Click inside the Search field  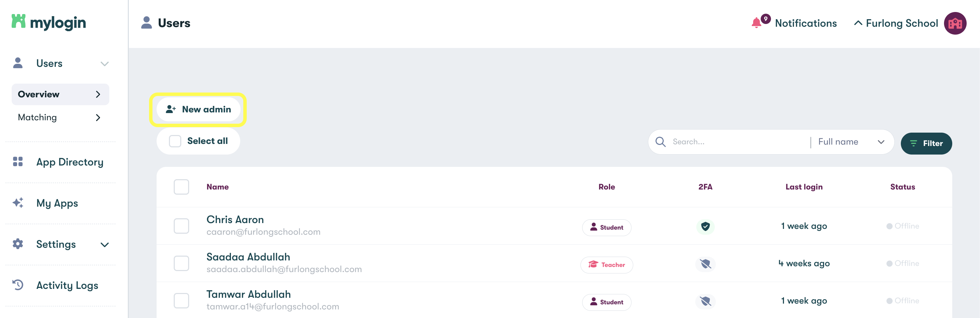click(723, 142)
